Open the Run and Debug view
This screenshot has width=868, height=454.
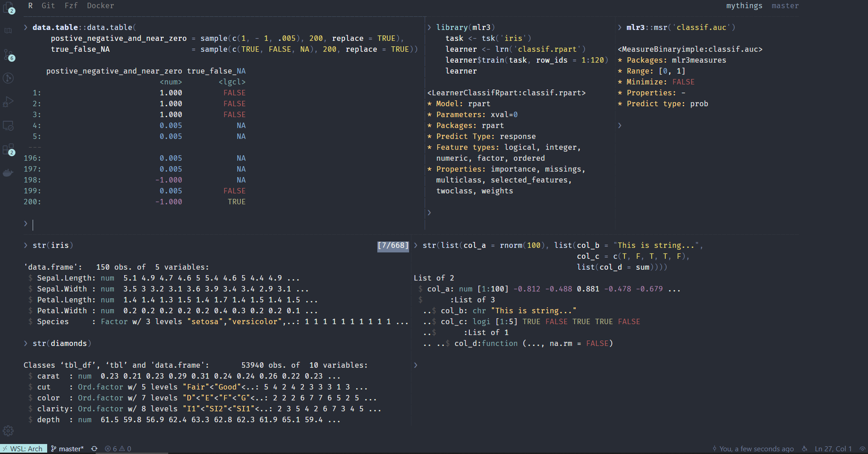click(8, 102)
